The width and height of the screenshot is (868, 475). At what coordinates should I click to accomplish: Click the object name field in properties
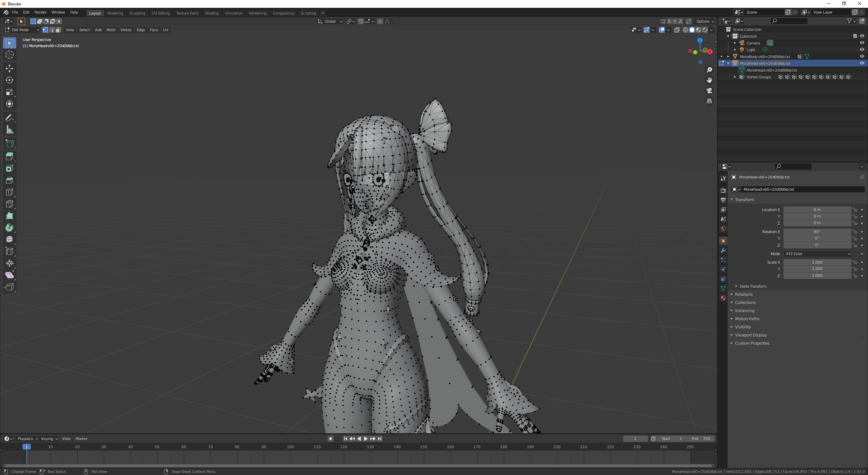click(803, 189)
